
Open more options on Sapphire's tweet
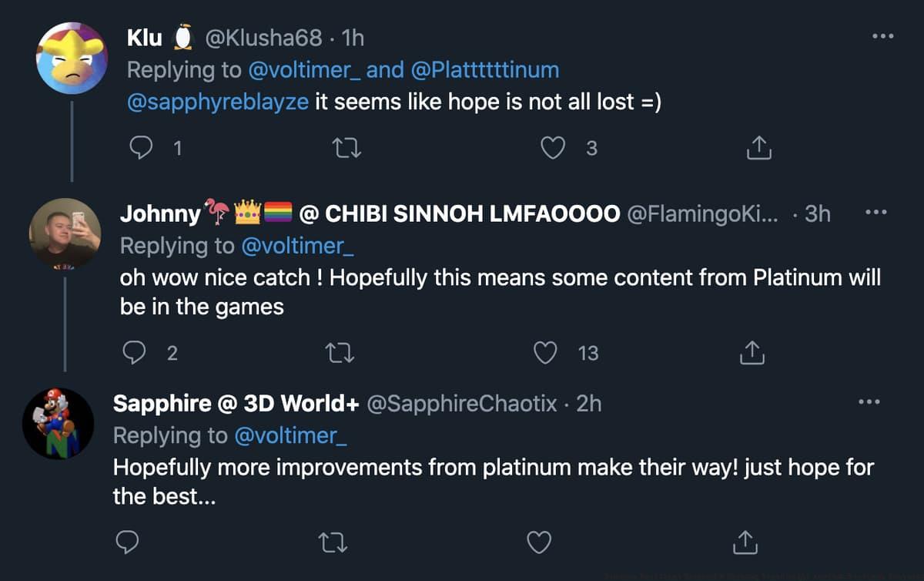coord(868,402)
